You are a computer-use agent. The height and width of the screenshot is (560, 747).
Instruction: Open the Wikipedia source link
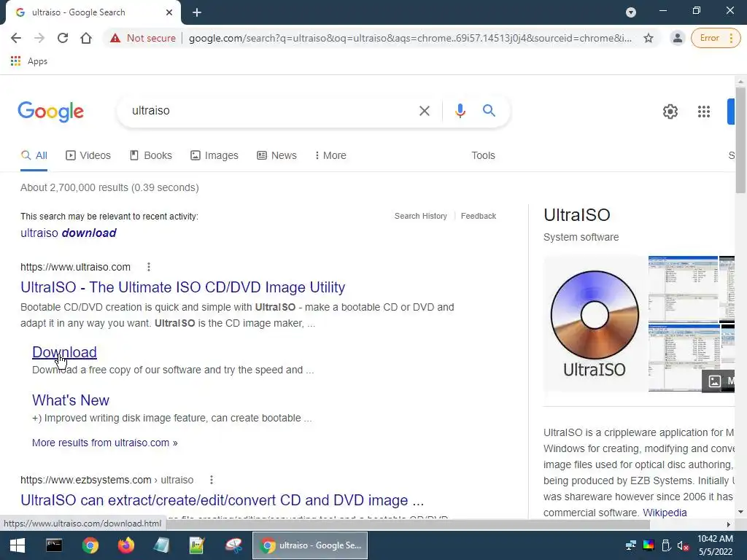click(x=665, y=513)
